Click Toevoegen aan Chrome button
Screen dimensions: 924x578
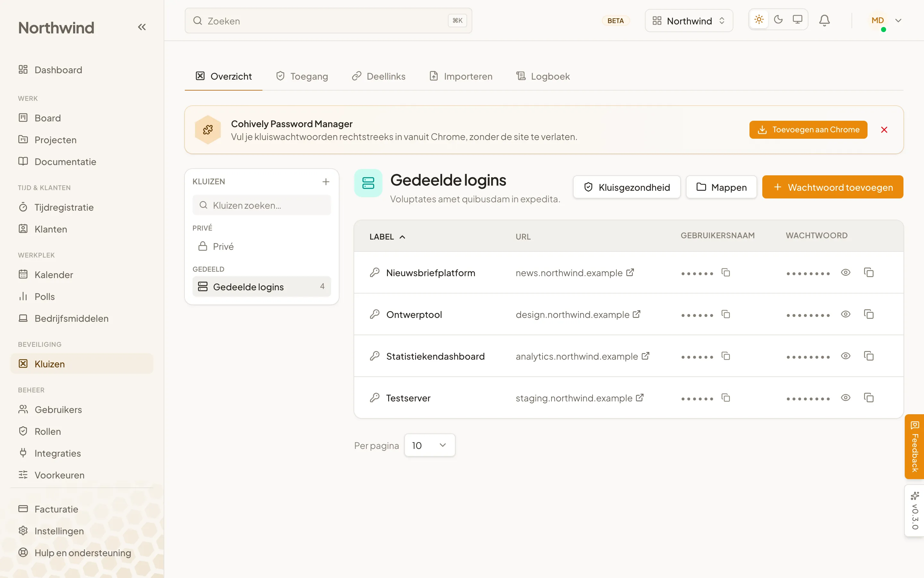pos(808,130)
